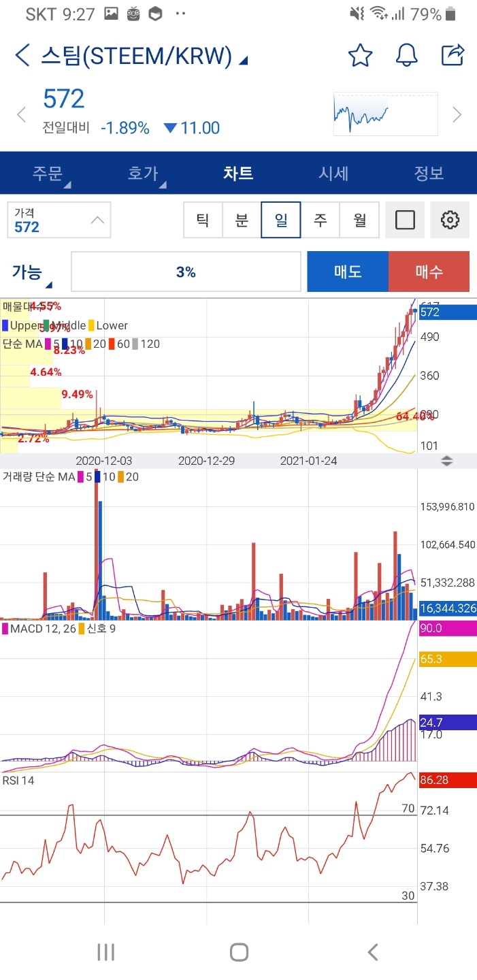Tap the 매수 buy button
This screenshot has height=980, width=477.
pos(429,272)
